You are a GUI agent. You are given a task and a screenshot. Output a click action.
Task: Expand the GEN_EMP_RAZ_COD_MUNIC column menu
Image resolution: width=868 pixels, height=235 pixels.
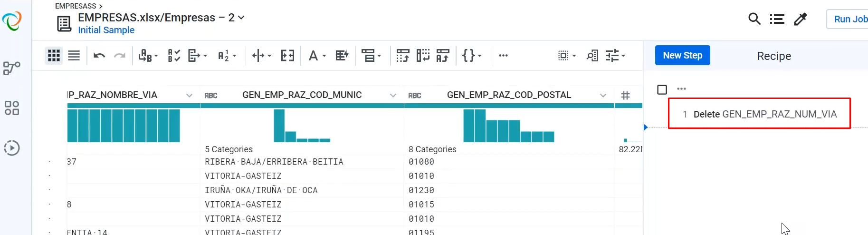(393, 95)
